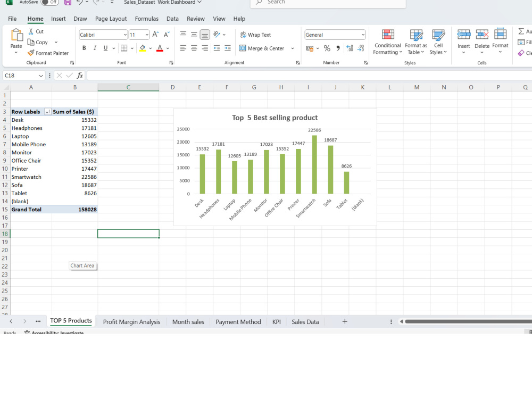Align text left in cell
Image resolution: width=532 pixels, height=399 pixels.
click(x=183, y=48)
